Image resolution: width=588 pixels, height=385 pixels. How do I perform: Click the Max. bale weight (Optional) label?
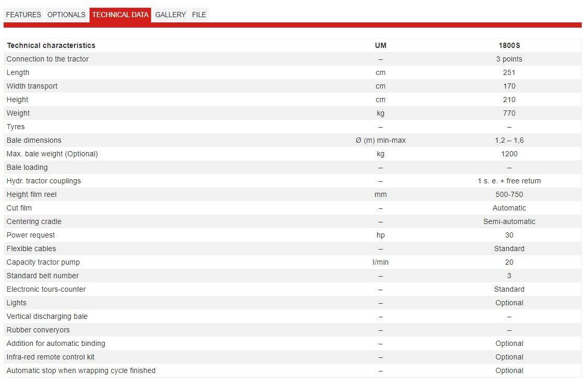tap(52, 154)
